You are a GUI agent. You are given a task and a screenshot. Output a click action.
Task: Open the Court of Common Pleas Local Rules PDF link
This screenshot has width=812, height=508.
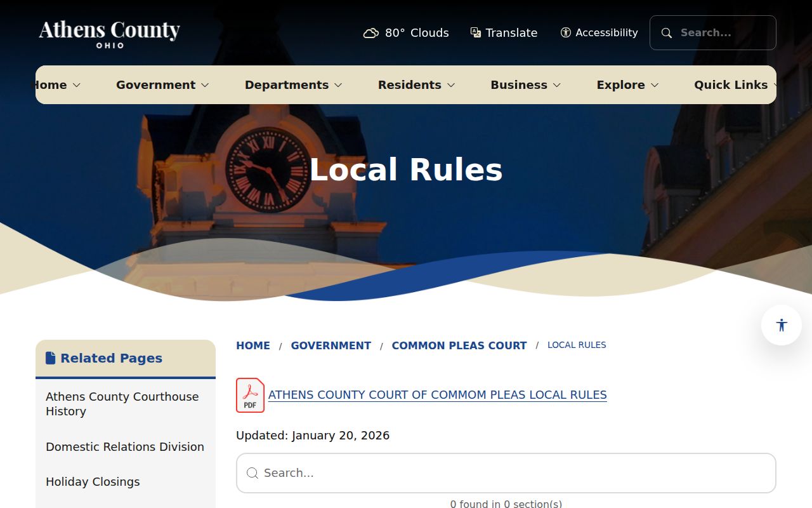(438, 395)
